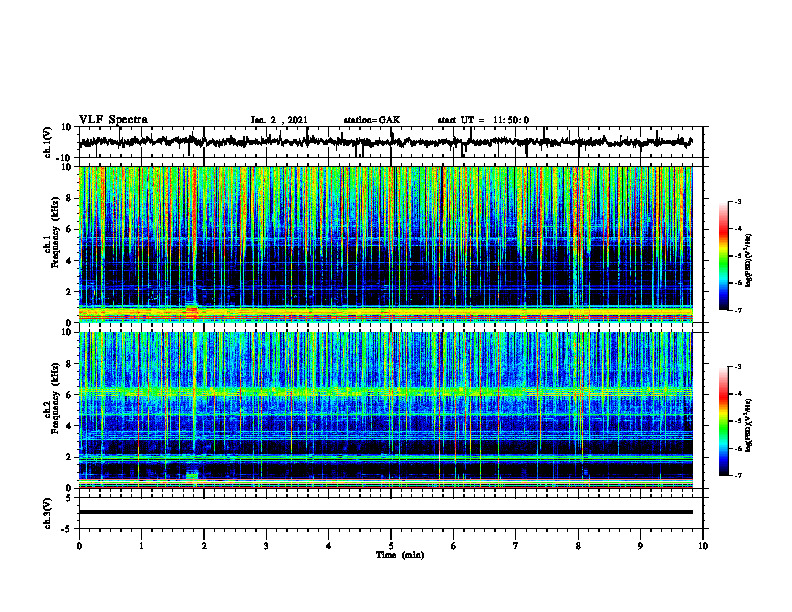Click time-axis tick label 1
This screenshot has width=792, height=612.
141,546
